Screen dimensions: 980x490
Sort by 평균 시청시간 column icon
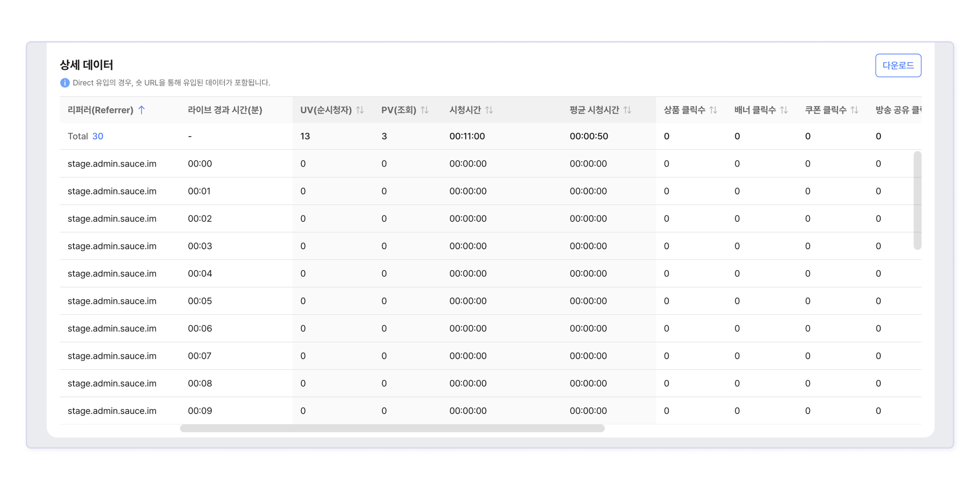[627, 110]
